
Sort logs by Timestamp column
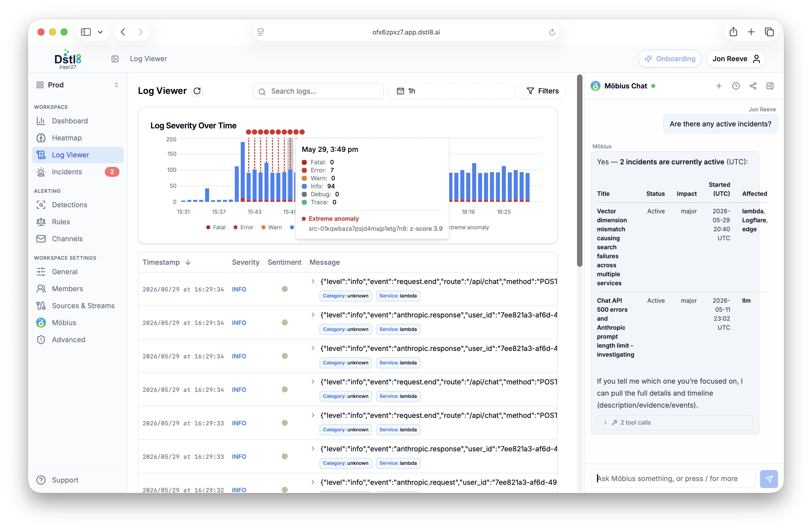coord(166,262)
